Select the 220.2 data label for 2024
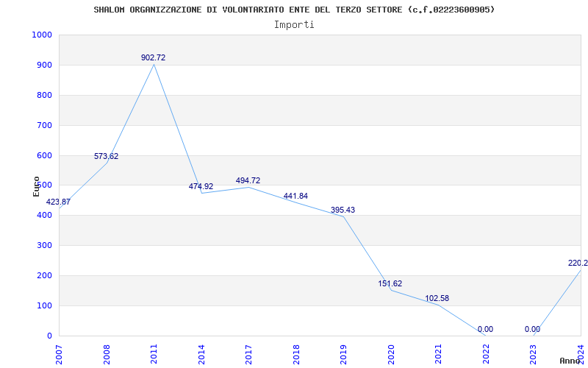 point(578,263)
